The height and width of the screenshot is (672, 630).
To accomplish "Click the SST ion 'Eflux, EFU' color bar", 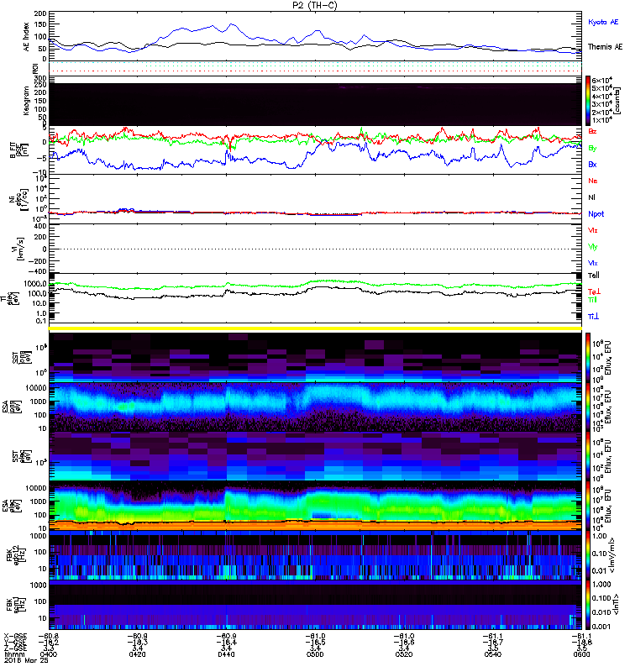I will [588, 358].
